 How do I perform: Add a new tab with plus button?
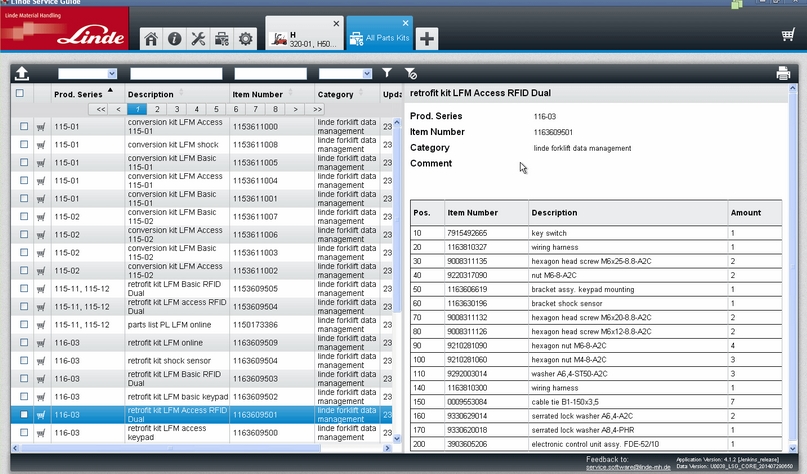(427, 39)
